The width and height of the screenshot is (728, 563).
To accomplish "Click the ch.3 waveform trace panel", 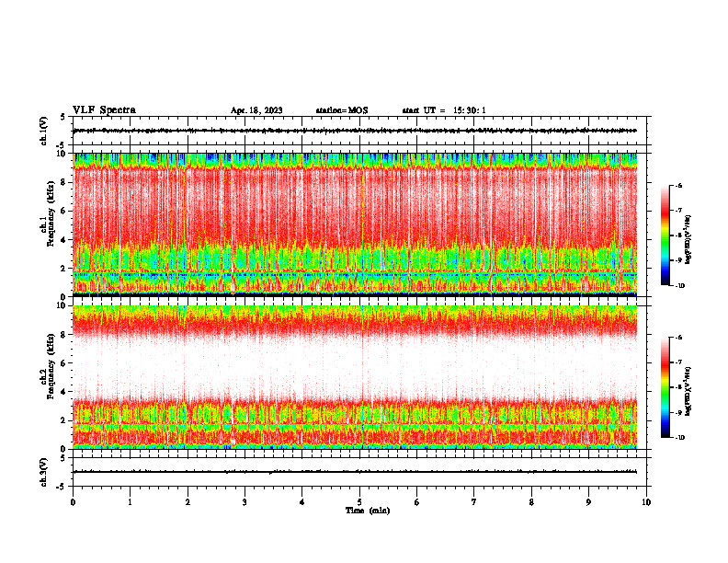I will 361,472.
